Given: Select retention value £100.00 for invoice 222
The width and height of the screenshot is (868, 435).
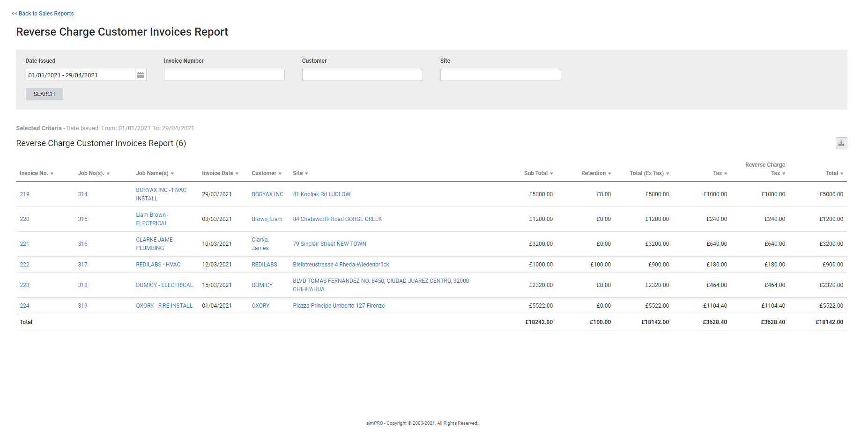Looking at the screenshot, I should (x=601, y=265).
